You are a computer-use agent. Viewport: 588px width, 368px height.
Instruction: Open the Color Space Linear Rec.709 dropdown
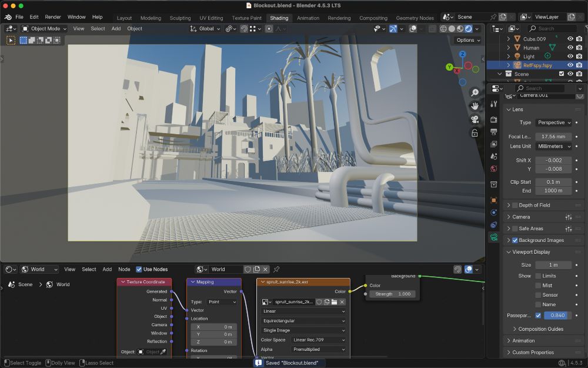click(319, 340)
